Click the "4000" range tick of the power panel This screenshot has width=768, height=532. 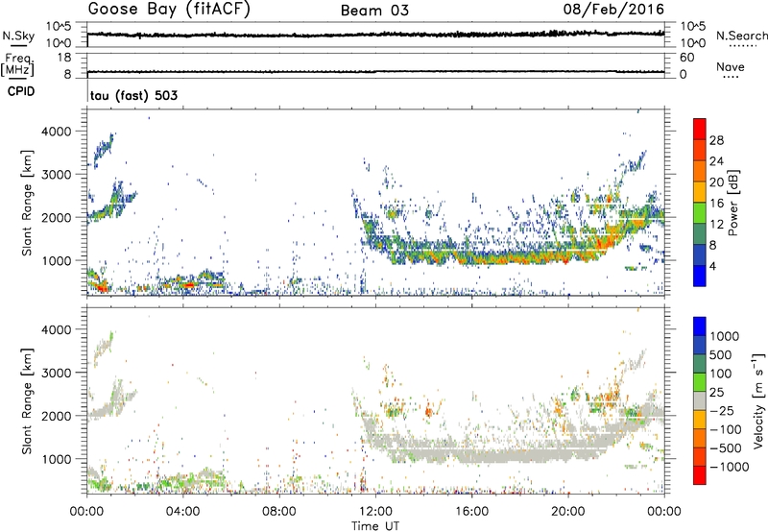(57, 132)
